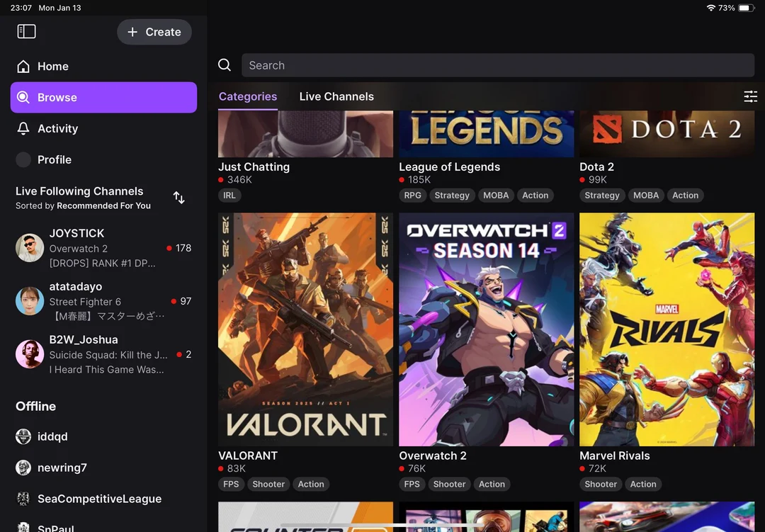765x532 pixels.
Task: Select the MOBA tag under Dota 2
Action: coord(645,195)
